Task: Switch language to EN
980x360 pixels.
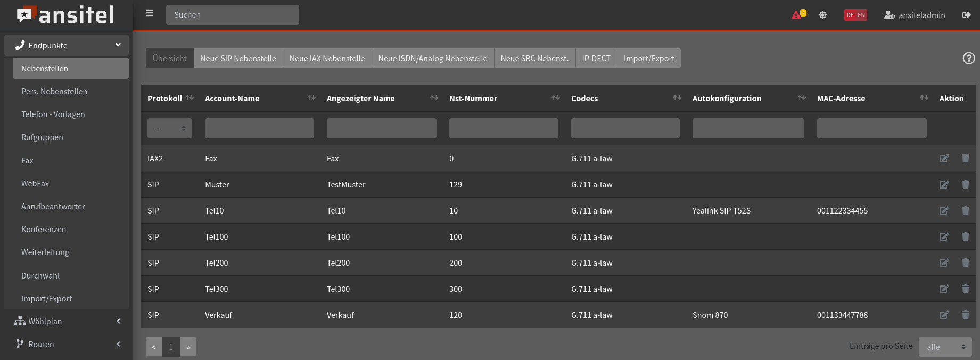Action: (861, 15)
